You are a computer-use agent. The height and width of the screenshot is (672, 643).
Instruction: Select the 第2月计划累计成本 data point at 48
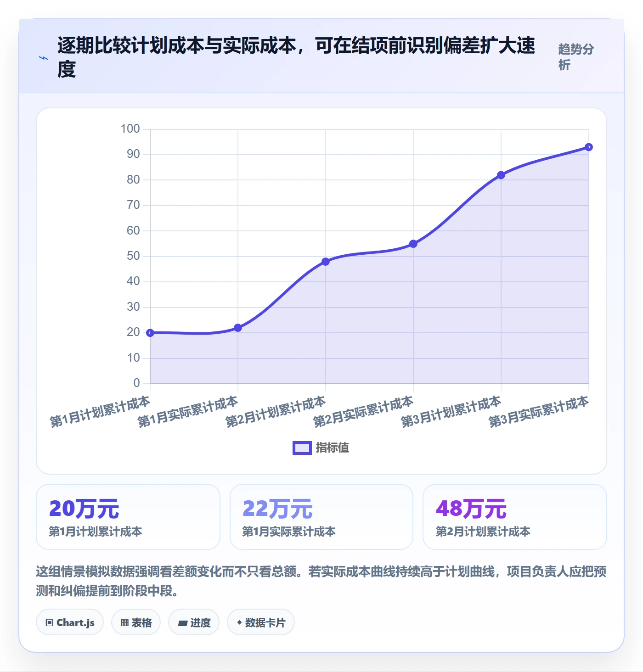pos(326,262)
